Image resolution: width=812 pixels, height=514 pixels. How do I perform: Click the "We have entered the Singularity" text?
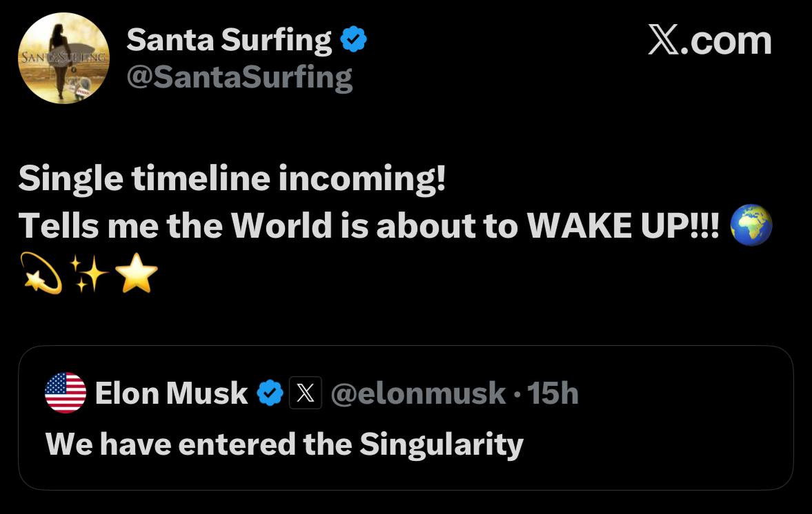[284, 444]
